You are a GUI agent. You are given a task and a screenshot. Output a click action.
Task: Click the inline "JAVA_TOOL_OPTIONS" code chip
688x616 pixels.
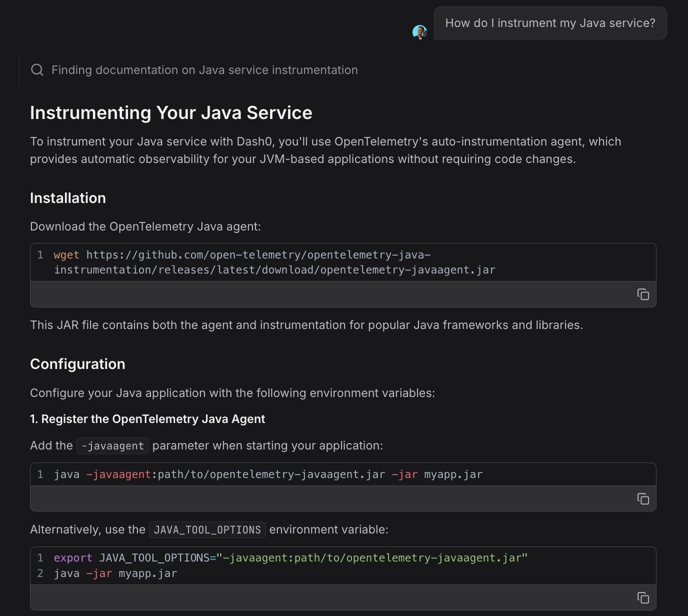point(207,529)
